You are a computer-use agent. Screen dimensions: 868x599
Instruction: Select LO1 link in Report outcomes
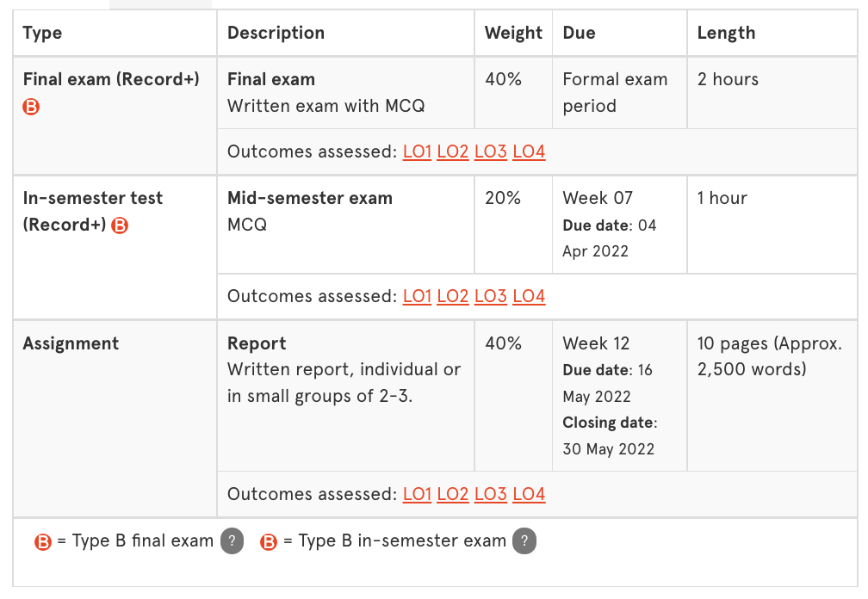tap(417, 495)
